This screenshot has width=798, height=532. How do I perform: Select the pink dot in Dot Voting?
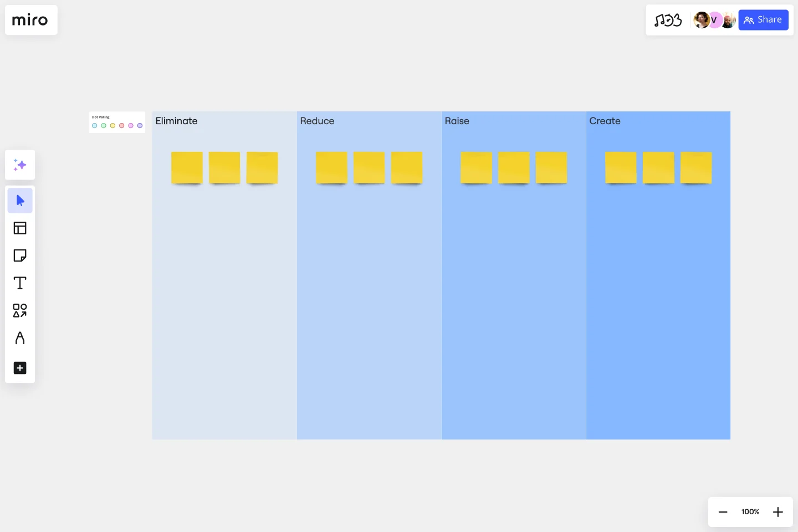[x=131, y=126]
